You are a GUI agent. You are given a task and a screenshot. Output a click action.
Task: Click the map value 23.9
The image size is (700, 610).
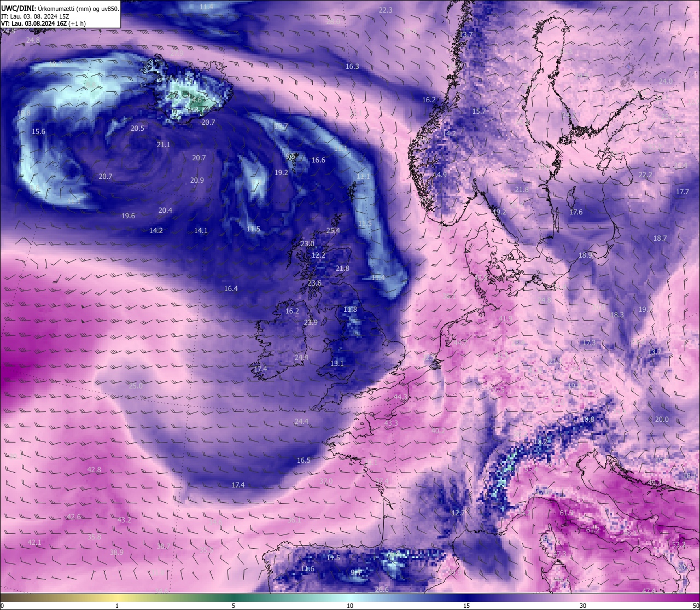(311, 323)
